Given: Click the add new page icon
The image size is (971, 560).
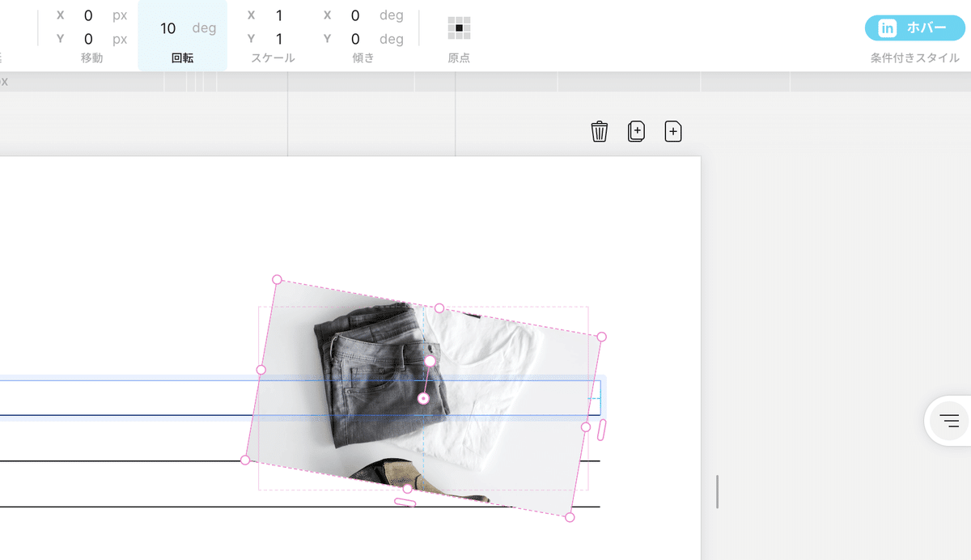Looking at the screenshot, I should [673, 131].
